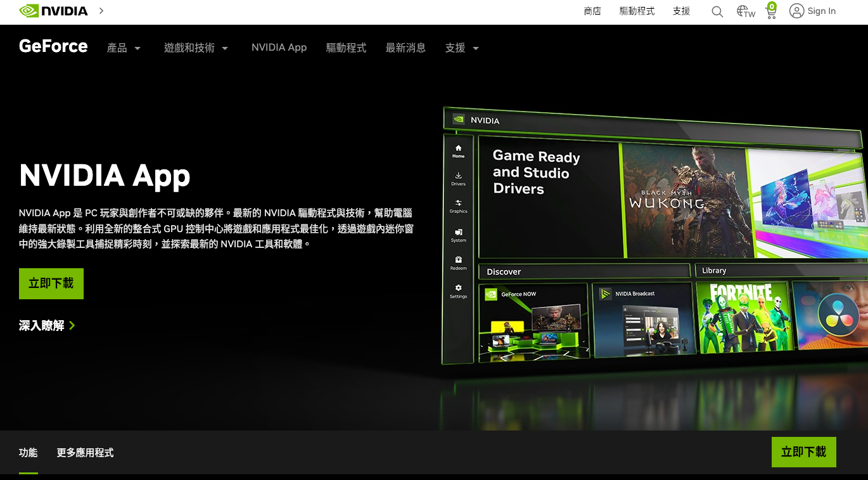Click the GeForce brand logo
This screenshot has height=480, width=868.
[53, 46]
